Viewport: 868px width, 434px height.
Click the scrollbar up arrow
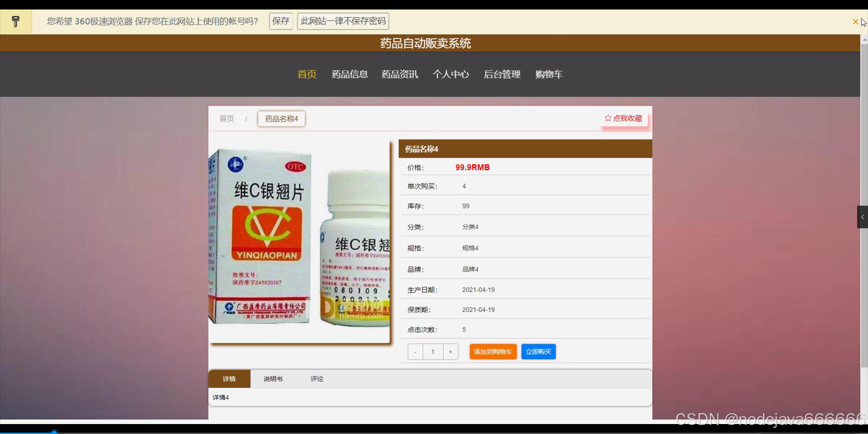(x=864, y=39)
